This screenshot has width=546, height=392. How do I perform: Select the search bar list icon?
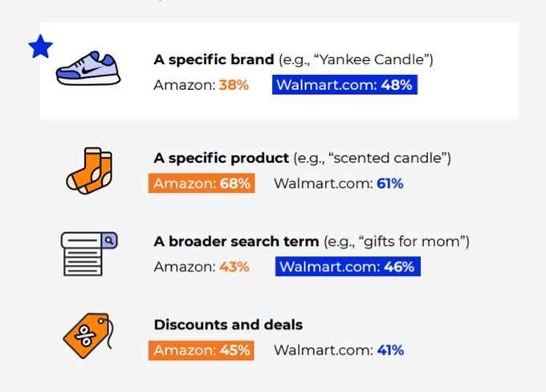click(89, 254)
